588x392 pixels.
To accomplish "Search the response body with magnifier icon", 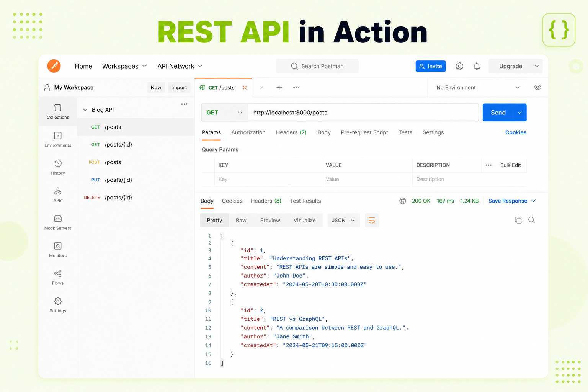I will pos(531,220).
